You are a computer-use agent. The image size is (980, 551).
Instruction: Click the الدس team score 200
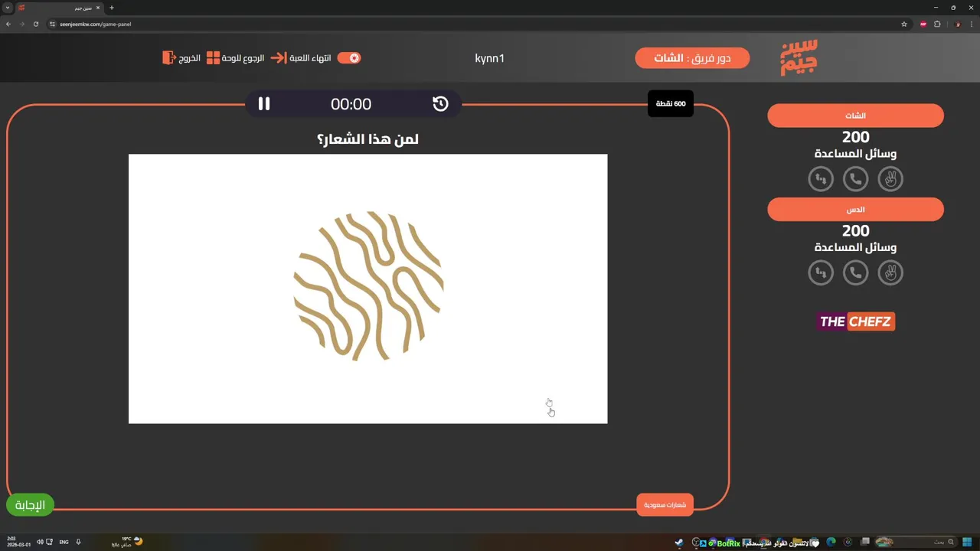(x=855, y=230)
